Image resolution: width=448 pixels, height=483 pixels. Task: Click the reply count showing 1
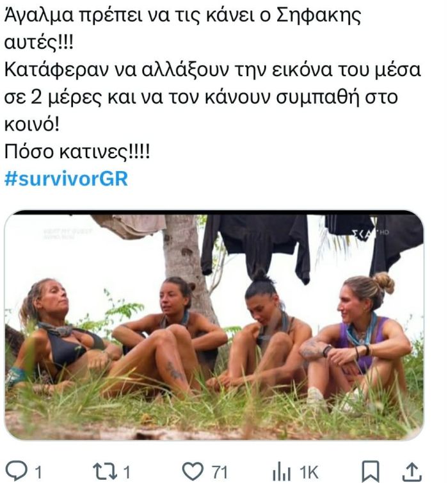coord(38,471)
